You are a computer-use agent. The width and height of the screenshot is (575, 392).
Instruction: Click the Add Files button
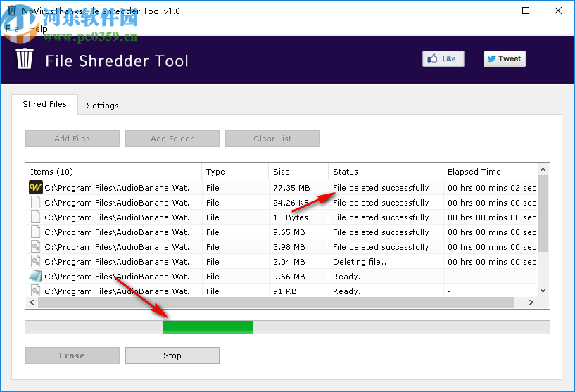click(x=72, y=139)
